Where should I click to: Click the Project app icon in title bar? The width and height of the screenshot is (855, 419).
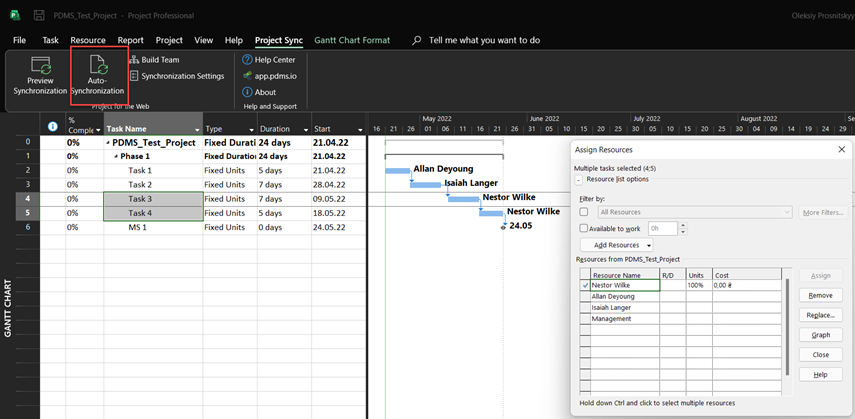pyautogui.click(x=15, y=15)
